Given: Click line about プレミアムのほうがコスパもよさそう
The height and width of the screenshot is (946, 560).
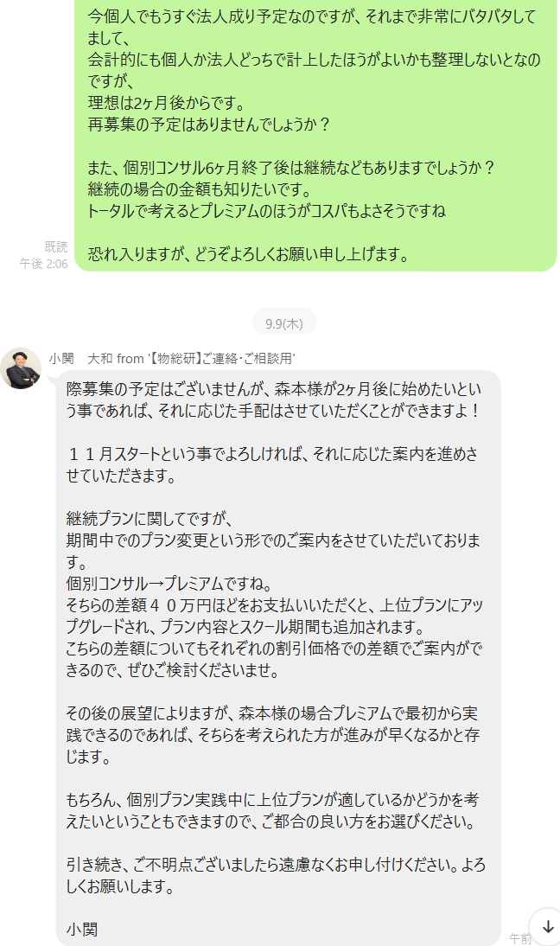Looking at the screenshot, I should 266,211.
